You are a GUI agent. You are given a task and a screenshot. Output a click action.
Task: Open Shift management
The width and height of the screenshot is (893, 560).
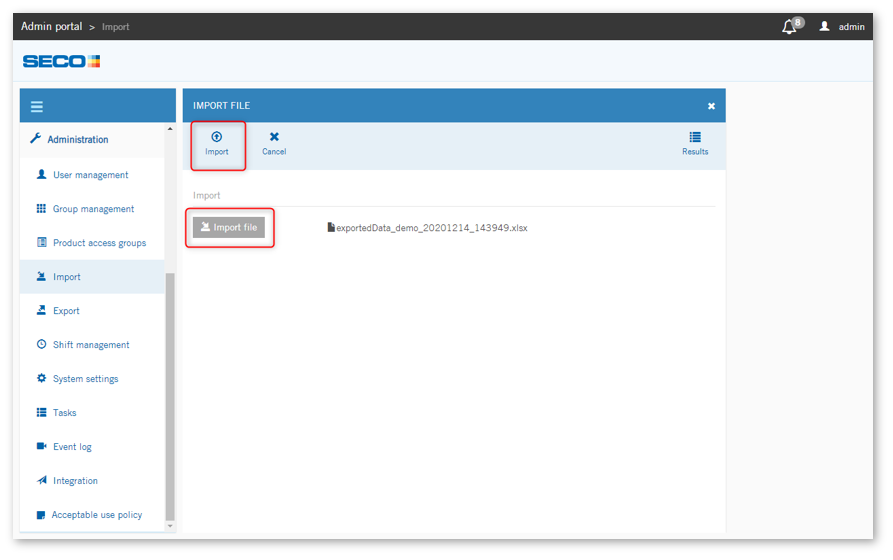coord(92,345)
